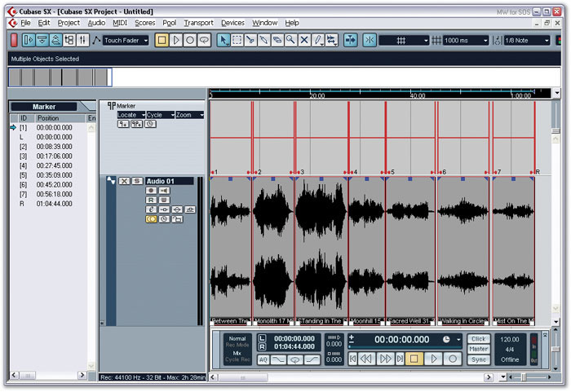
Task: Open the Transport menu
Action: pos(198,23)
